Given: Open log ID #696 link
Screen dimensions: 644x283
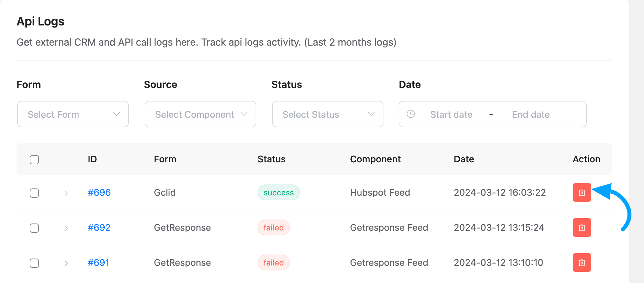Looking at the screenshot, I should click(x=99, y=192).
